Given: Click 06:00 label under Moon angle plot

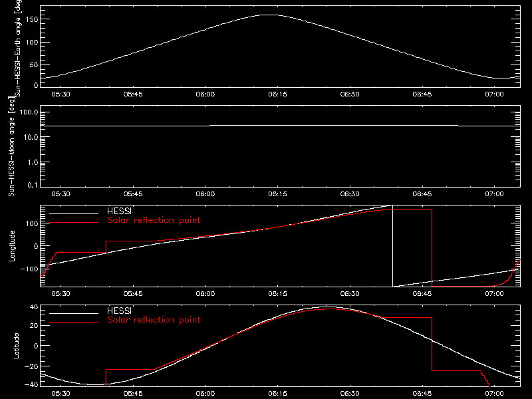Looking at the screenshot, I should pyautogui.click(x=205, y=194).
